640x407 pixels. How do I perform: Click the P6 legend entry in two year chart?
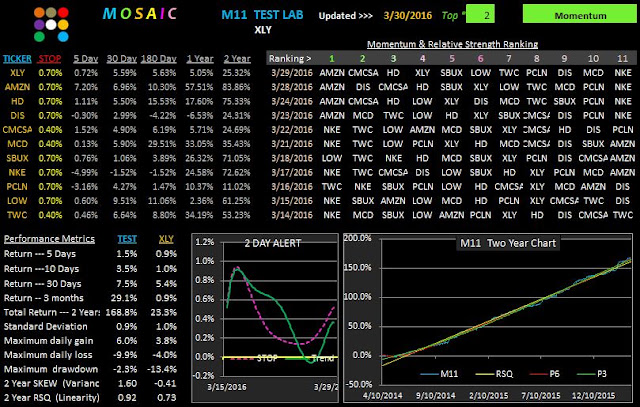[544, 374]
